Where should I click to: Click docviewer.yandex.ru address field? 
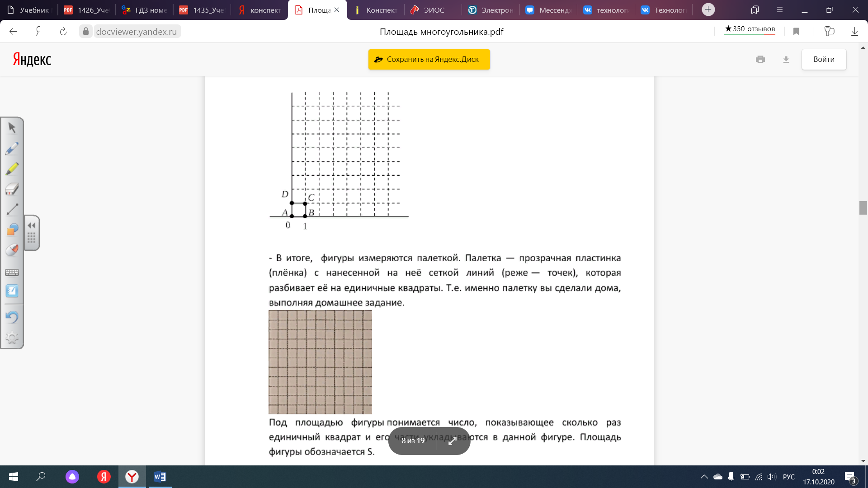point(137,32)
